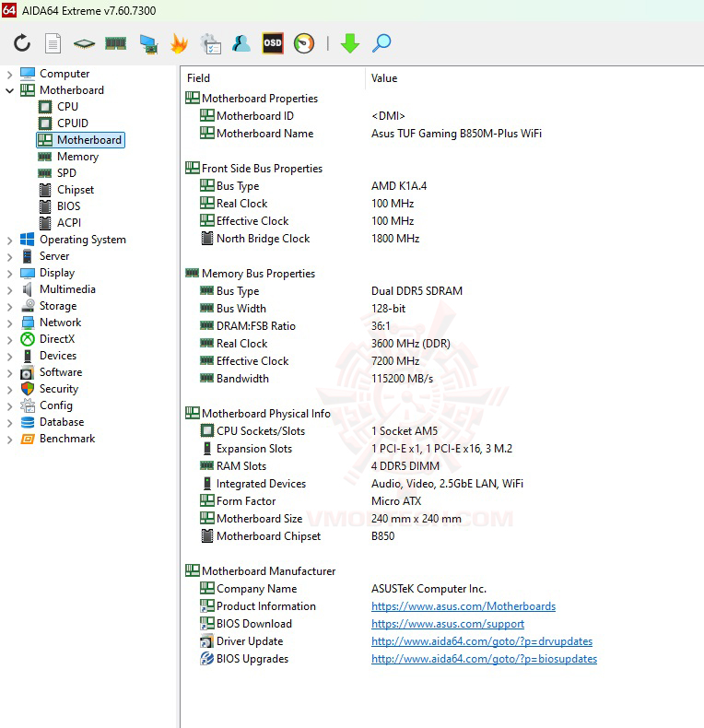Select the Expansion Slots row
This screenshot has width=704, height=728.
356,449
